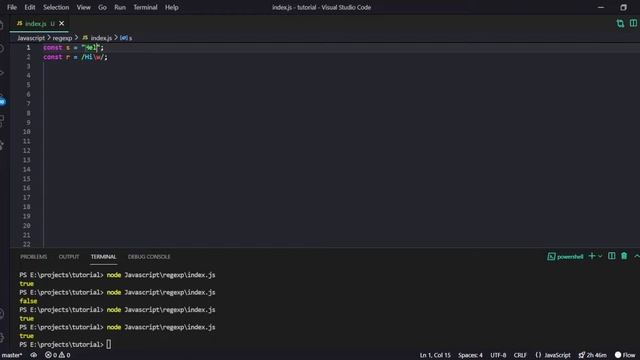Open the Run menu

(x=120, y=7)
